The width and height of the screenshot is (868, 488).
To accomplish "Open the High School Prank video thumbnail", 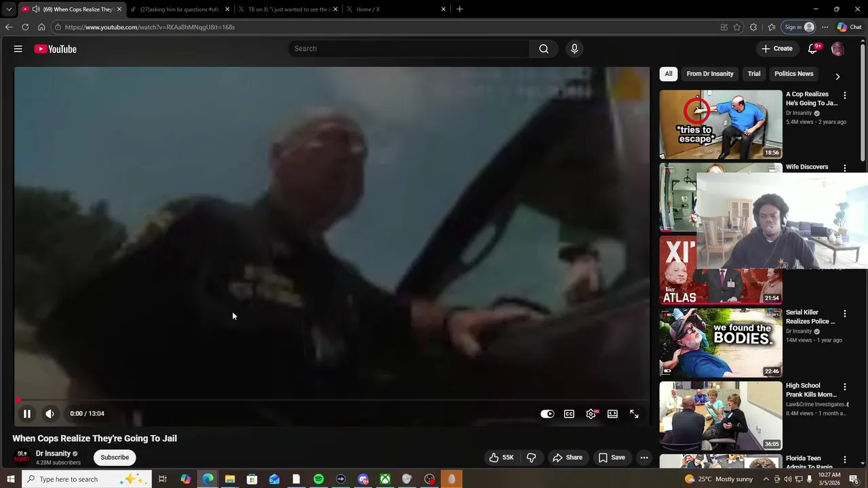I will [x=721, y=416].
